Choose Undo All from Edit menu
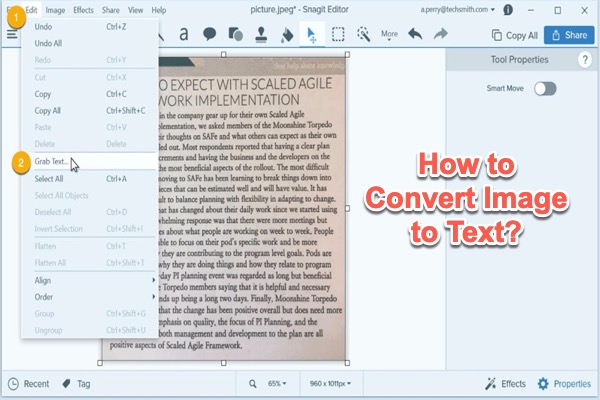600x400 pixels. click(90, 43)
